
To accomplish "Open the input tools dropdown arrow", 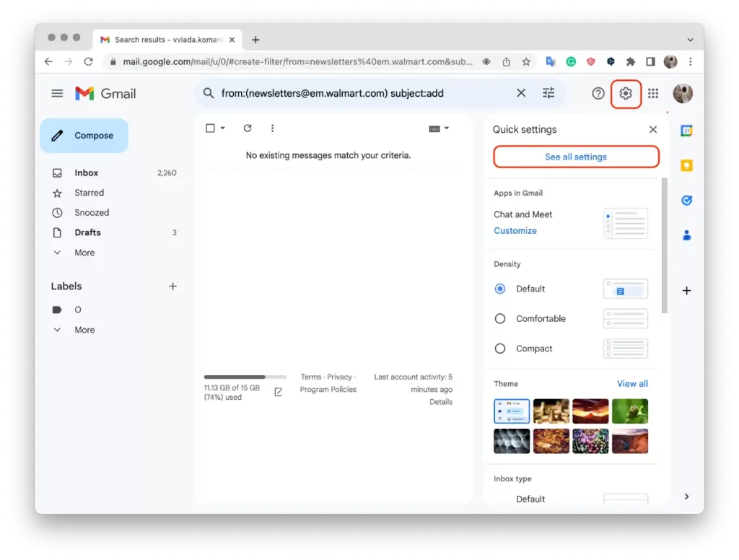I will (446, 128).
